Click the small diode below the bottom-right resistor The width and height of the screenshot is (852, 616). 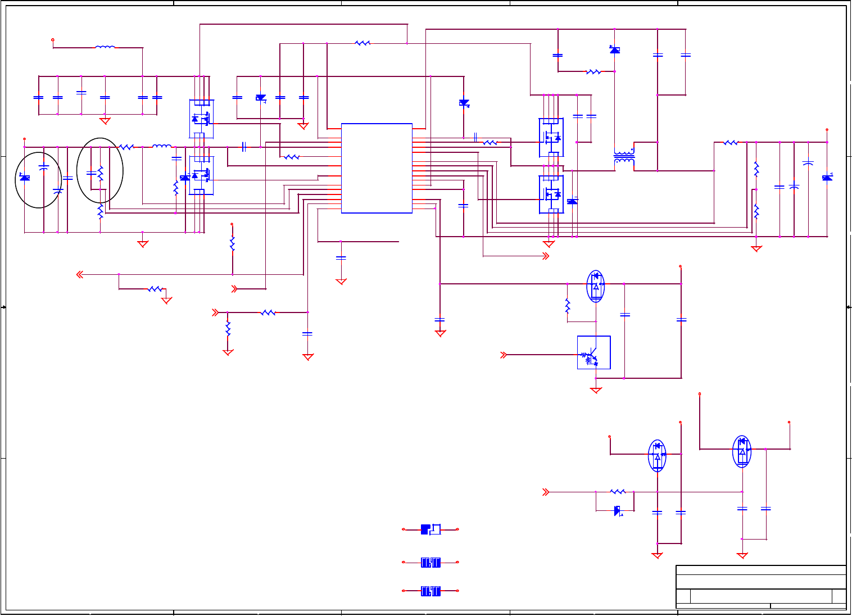[617, 511]
